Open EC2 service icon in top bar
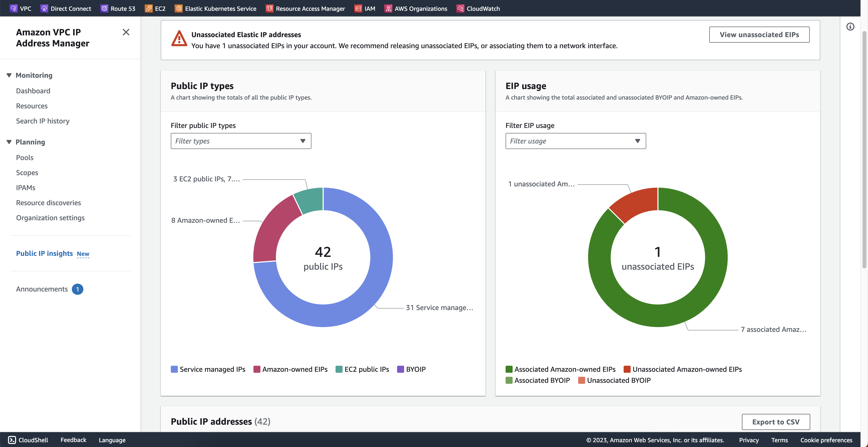The image size is (868, 447). click(149, 9)
